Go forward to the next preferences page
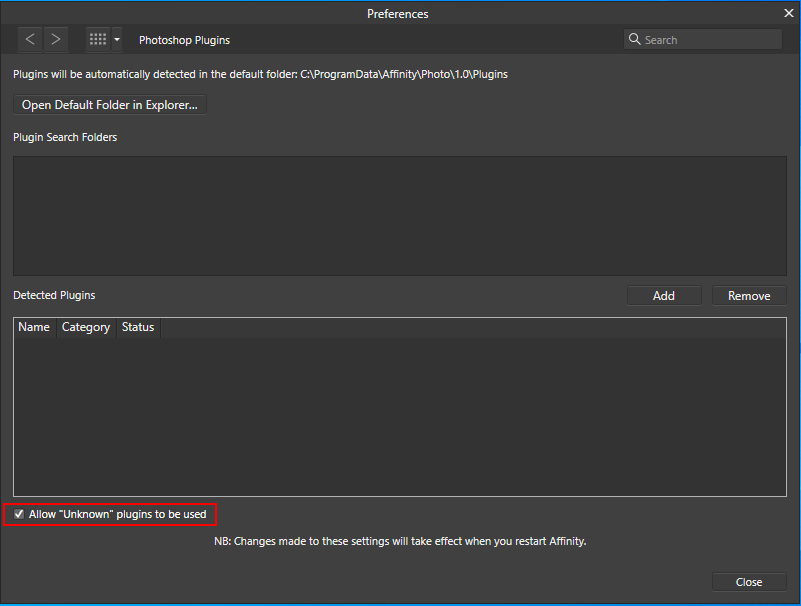Image resolution: width=801 pixels, height=606 pixels. click(56, 39)
